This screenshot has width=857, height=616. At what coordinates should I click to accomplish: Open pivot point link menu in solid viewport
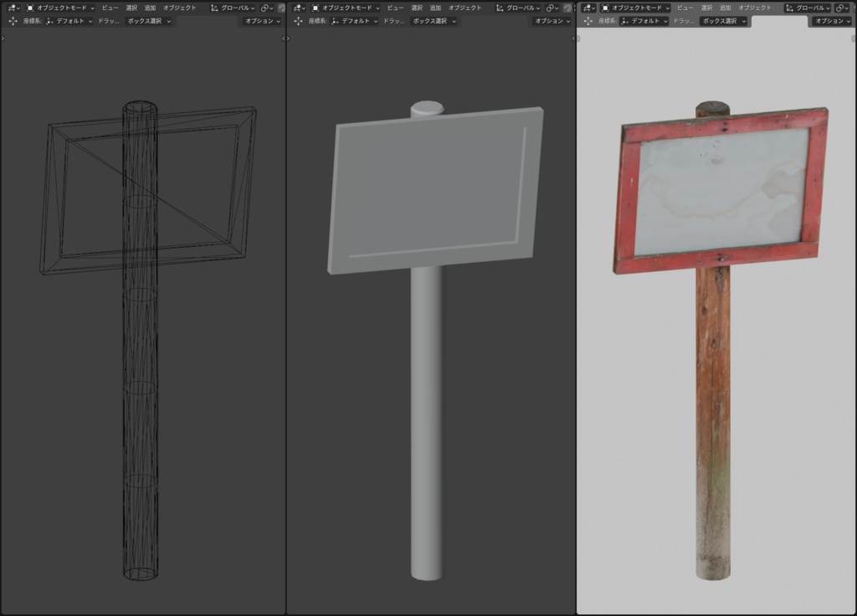(552, 8)
